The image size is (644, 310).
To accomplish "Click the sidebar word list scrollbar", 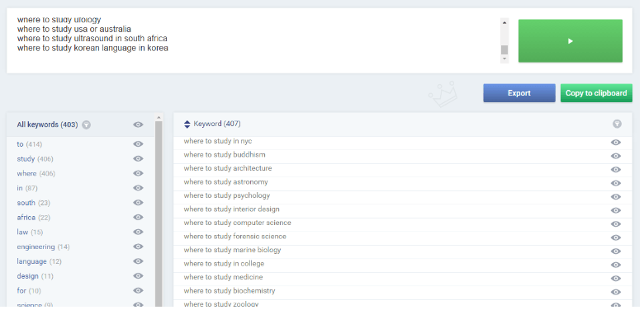I will 159,214.
